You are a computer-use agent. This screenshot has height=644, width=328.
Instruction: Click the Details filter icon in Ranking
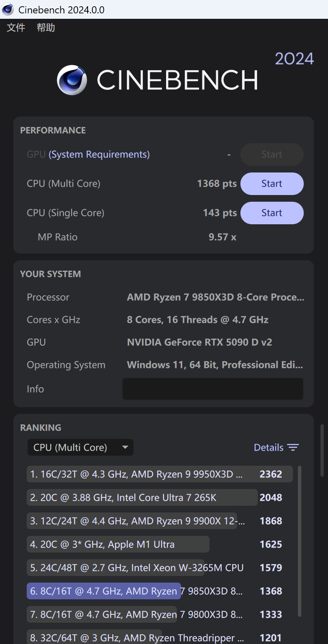[294, 447]
